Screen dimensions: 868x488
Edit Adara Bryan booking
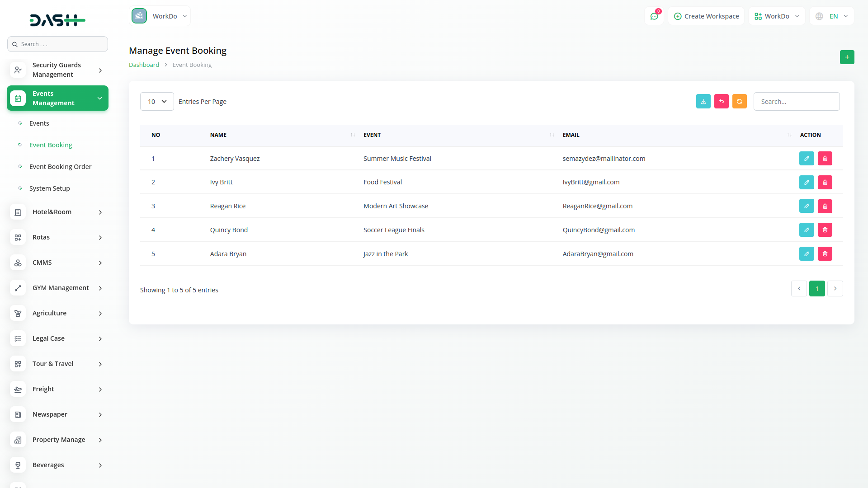(807, 254)
